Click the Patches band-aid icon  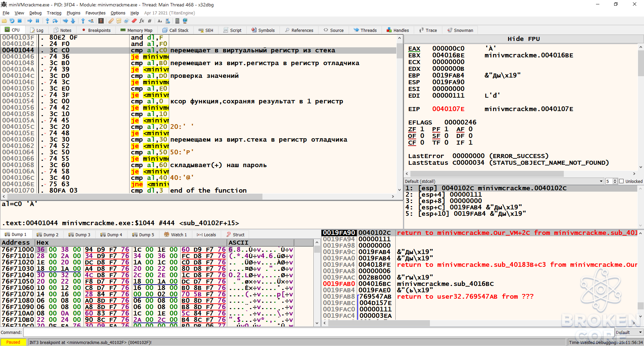(111, 21)
